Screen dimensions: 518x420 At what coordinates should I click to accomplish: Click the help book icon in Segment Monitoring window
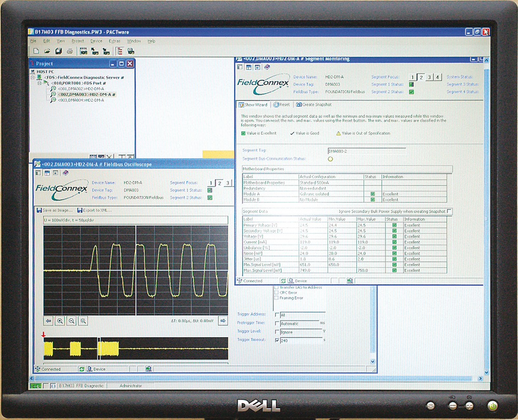267,67
